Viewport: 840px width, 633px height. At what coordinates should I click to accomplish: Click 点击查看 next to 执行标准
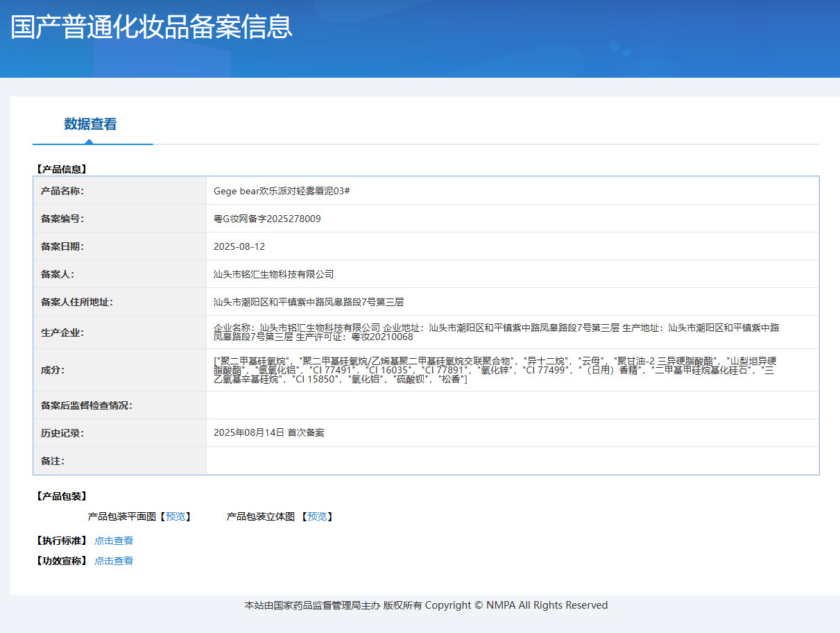114,541
